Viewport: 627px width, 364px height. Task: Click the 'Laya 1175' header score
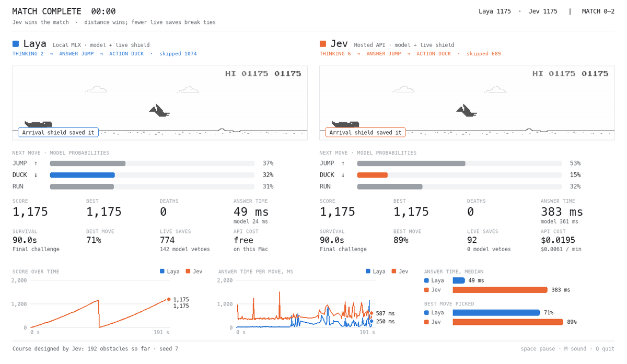(x=495, y=11)
